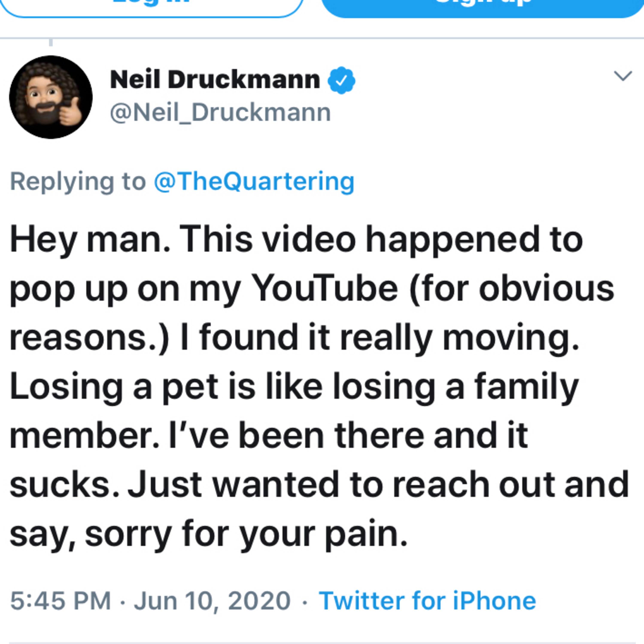Click the gray "Replying to" label
Image resolution: width=644 pixels, height=644 pixels.
tap(78, 182)
